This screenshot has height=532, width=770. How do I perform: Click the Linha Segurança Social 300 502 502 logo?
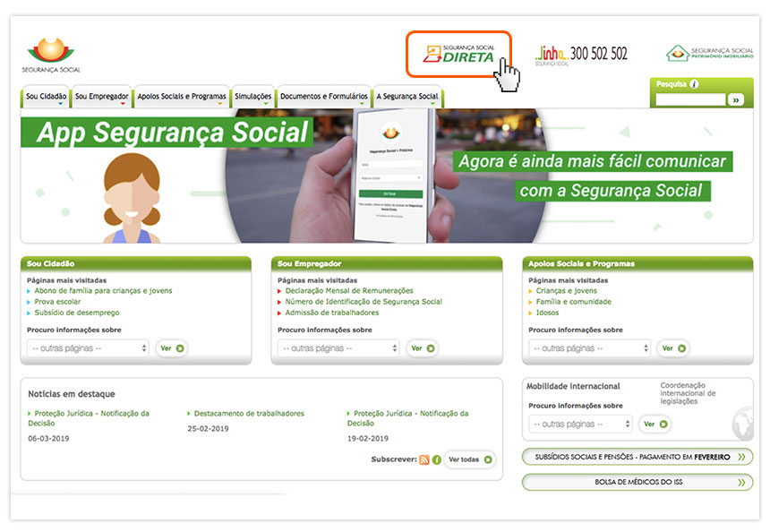tap(581, 55)
